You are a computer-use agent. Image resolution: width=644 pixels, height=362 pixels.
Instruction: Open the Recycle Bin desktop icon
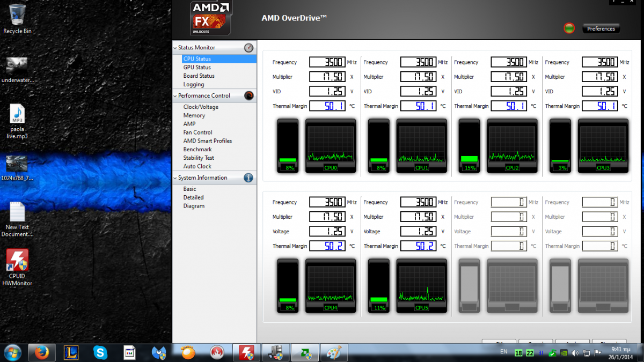coord(17,19)
